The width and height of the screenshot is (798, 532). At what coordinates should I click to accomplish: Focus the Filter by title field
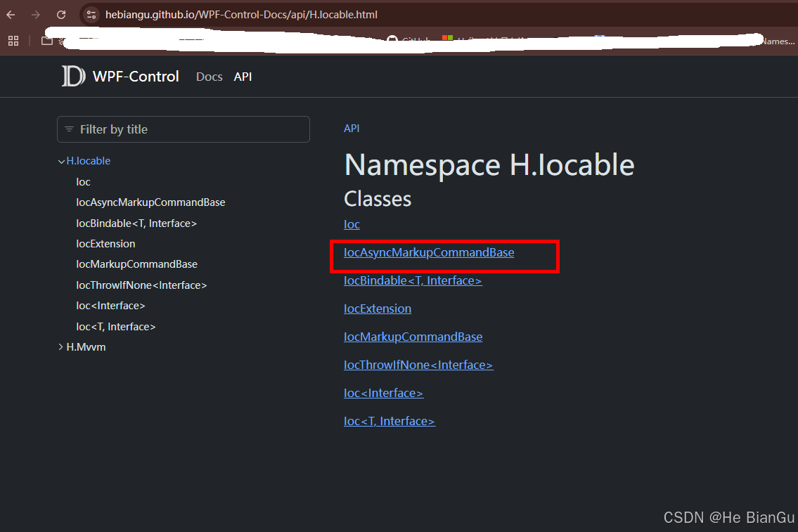coord(184,129)
